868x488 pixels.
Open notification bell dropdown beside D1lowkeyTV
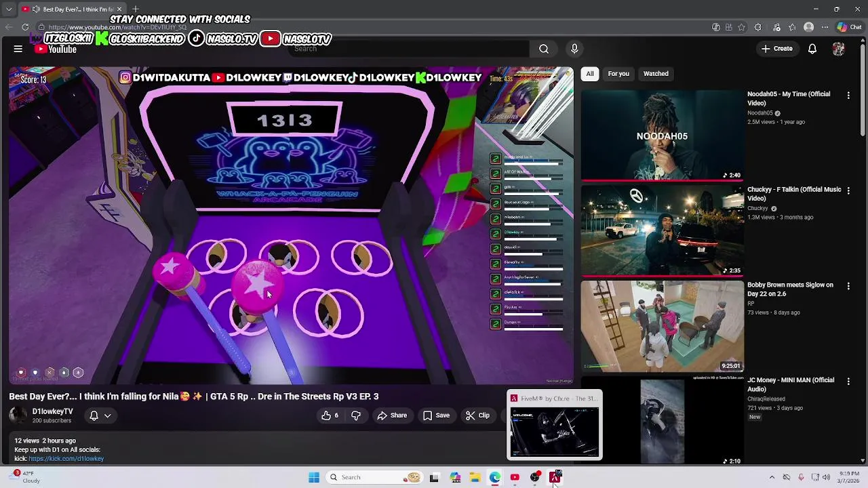(100, 415)
